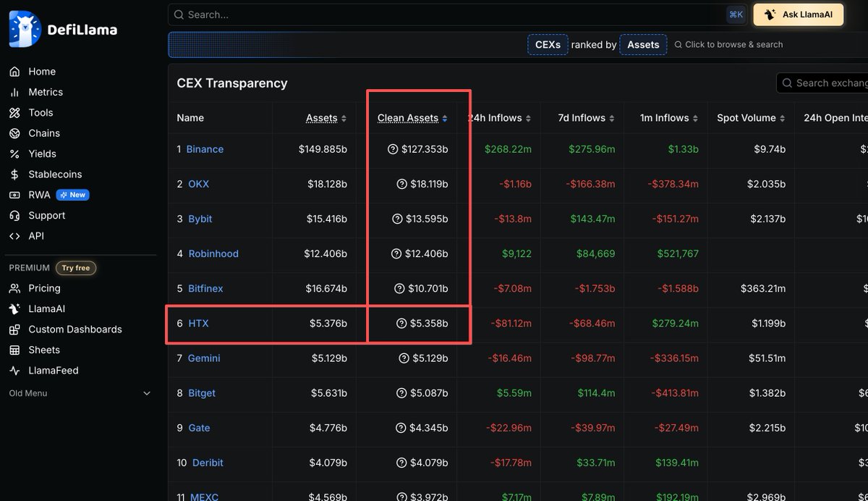The image size is (868, 501).
Task: Click the help icon beside Bitfinex clean assets
Action: pyautogui.click(x=399, y=288)
